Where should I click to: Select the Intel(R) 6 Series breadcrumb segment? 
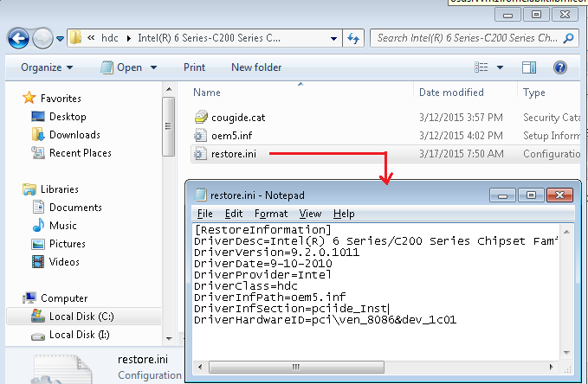[209, 38]
